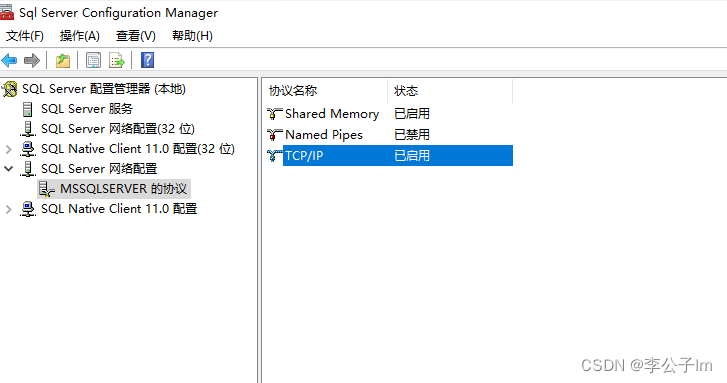Select SQL Native Client 11.0 配置(32 位)

138,149
